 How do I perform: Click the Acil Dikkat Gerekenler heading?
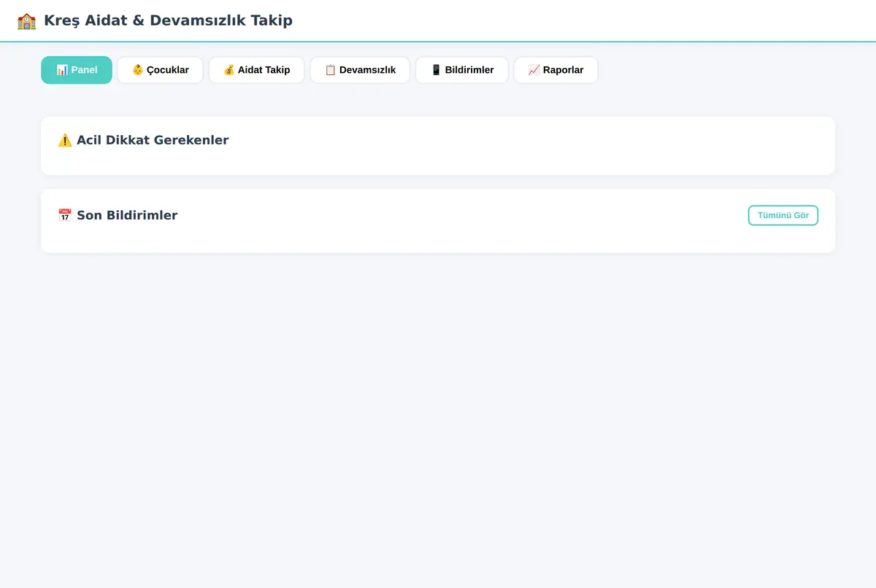click(153, 140)
